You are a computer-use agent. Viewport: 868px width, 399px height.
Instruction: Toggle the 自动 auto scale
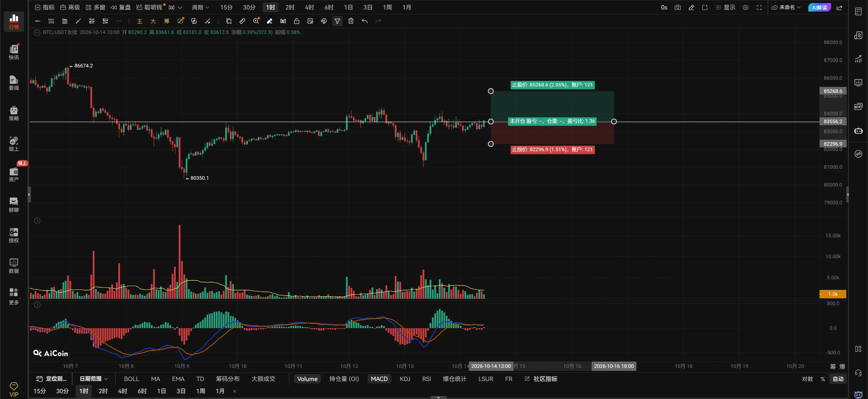click(838, 379)
